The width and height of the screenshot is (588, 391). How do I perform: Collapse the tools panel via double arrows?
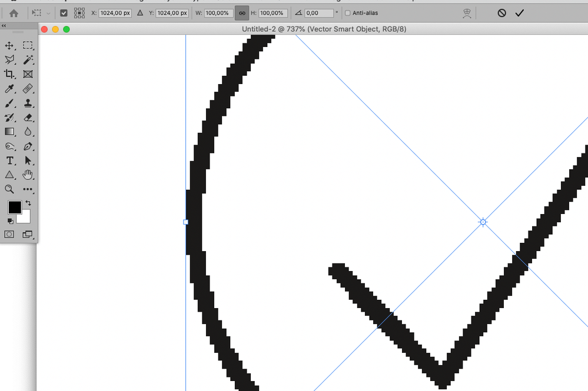[4, 25]
